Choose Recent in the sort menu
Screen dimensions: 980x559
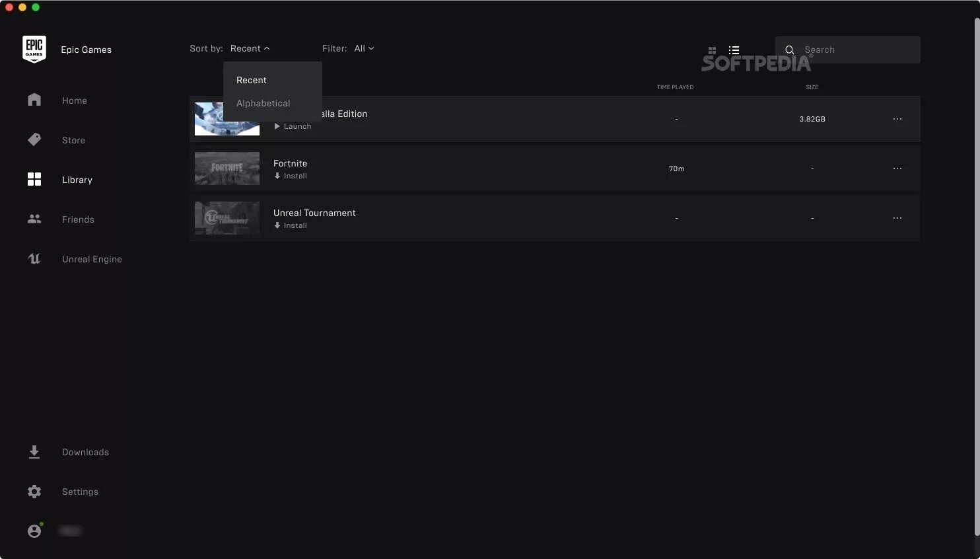tap(252, 80)
